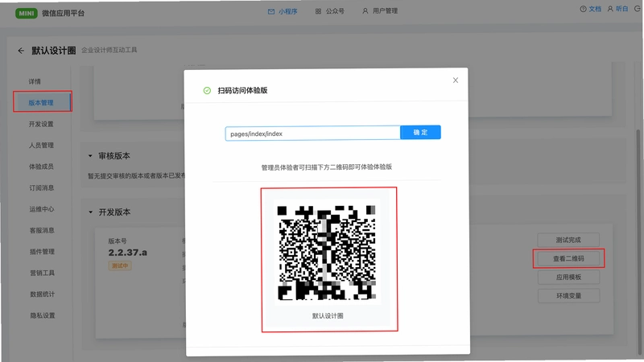Open the 小程序 top tab

pos(283,11)
